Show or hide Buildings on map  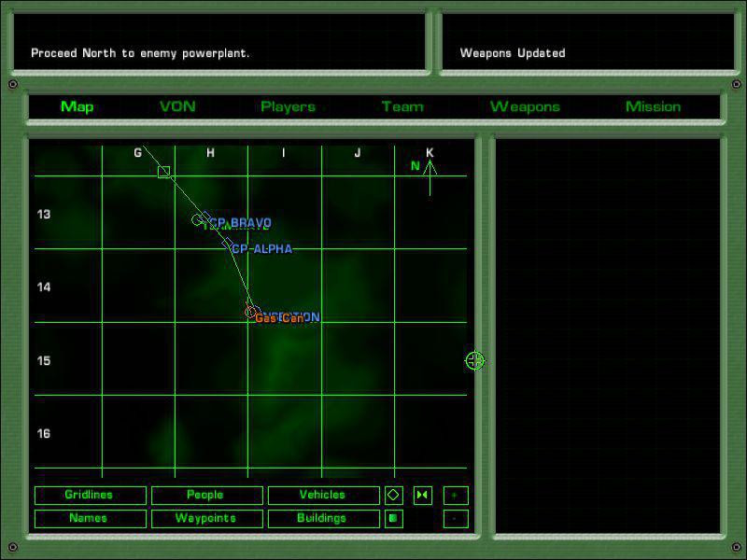coord(322,518)
